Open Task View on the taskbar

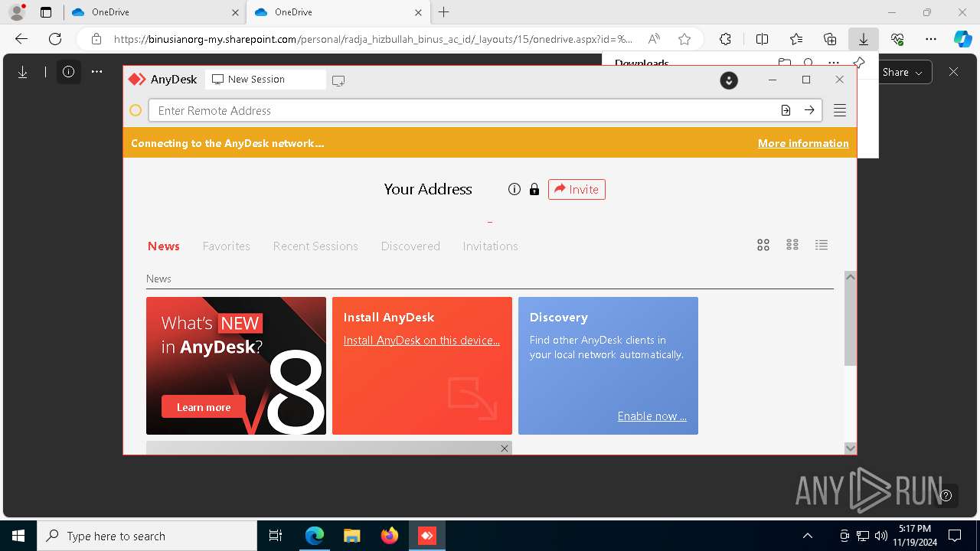pyautogui.click(x=276, y=536)
